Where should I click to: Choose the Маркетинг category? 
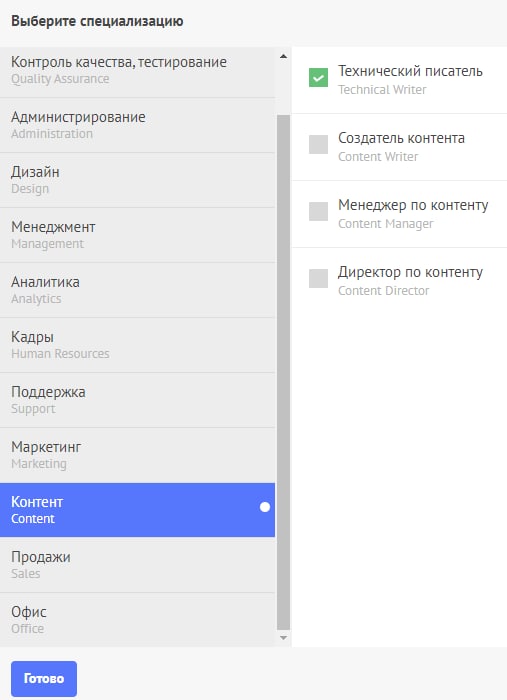click(137, 455)
